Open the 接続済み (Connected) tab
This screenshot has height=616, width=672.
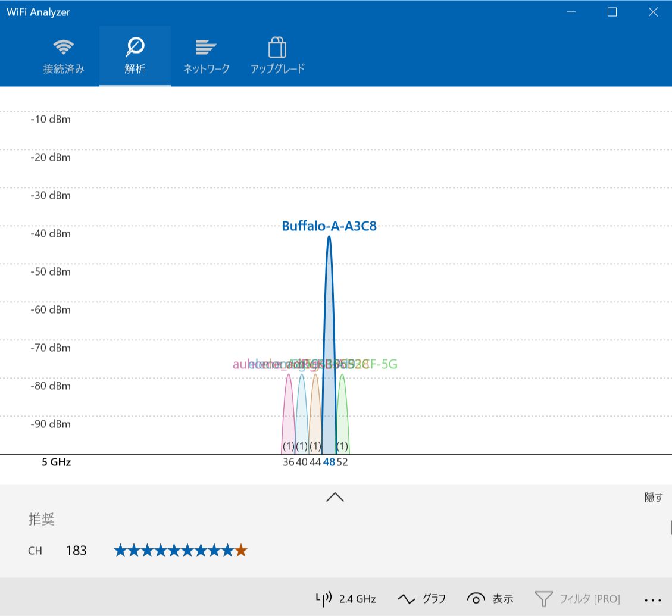point(64,57)
